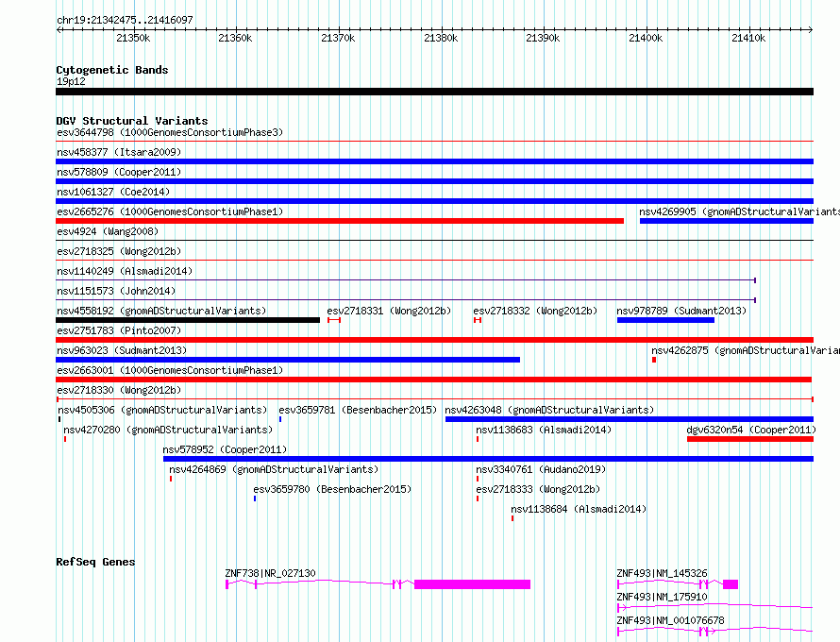Image resolution: width=840 pixels, height=642 pixels.
Task: Click the esv2718331 Wong2012b small red marker
Action: click(x=334, y=320)
